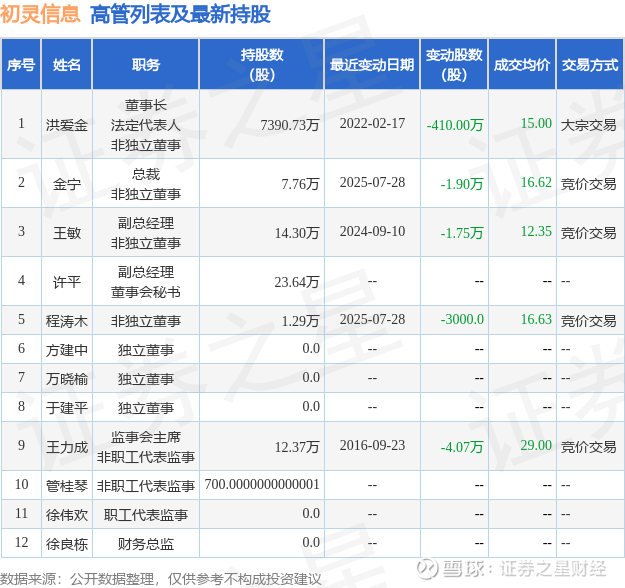The image size is (625, 588).
Task: Click holdings value 12.37万
Action: click(297, 447)
